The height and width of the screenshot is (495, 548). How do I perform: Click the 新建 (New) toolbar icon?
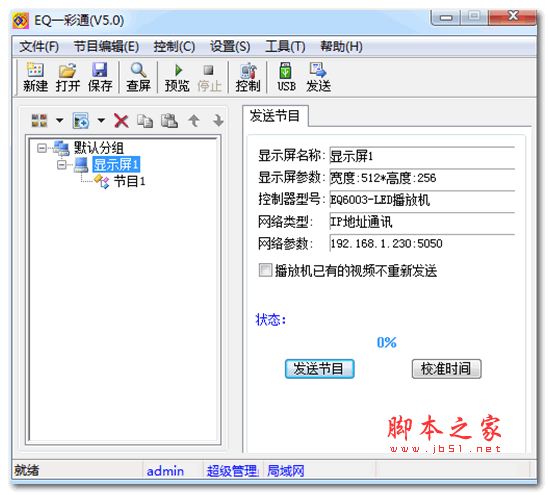click(x=35, y=77)
